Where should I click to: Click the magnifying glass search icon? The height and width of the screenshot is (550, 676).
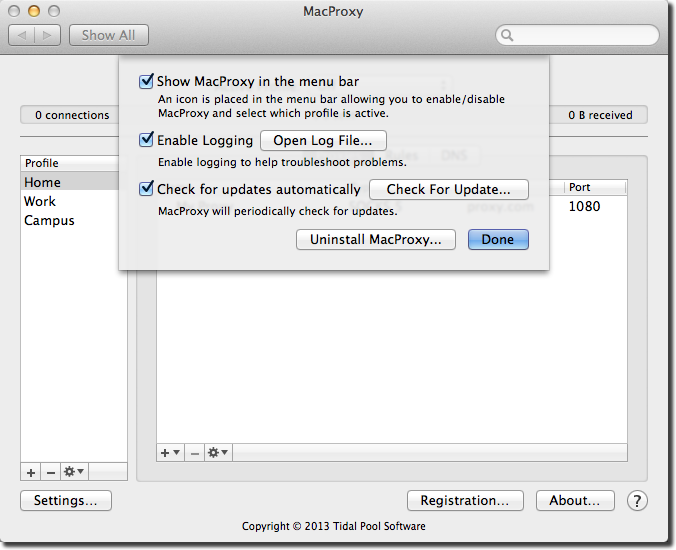[507, 35]
